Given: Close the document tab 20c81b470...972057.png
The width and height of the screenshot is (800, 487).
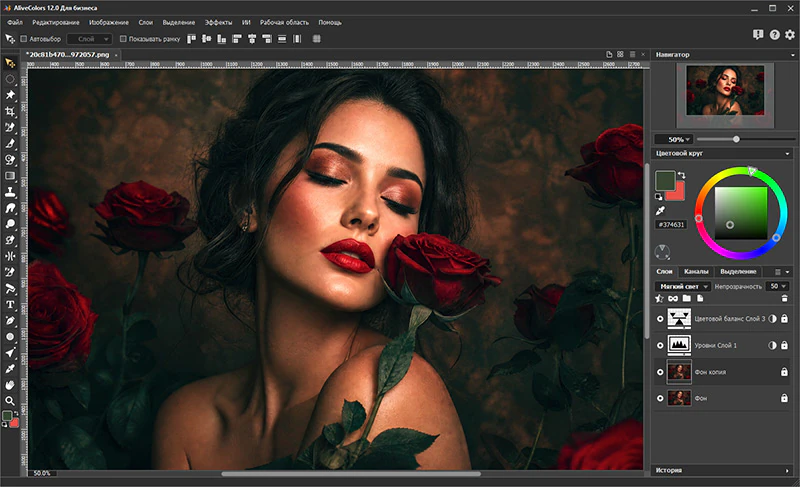Looking at the screenshot, I should pos(116,55).
